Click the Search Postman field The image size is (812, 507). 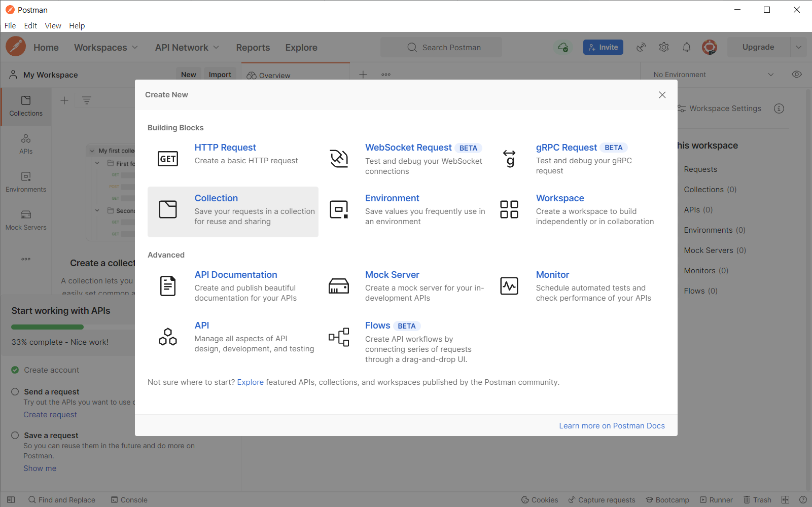(x=441, y=47)
